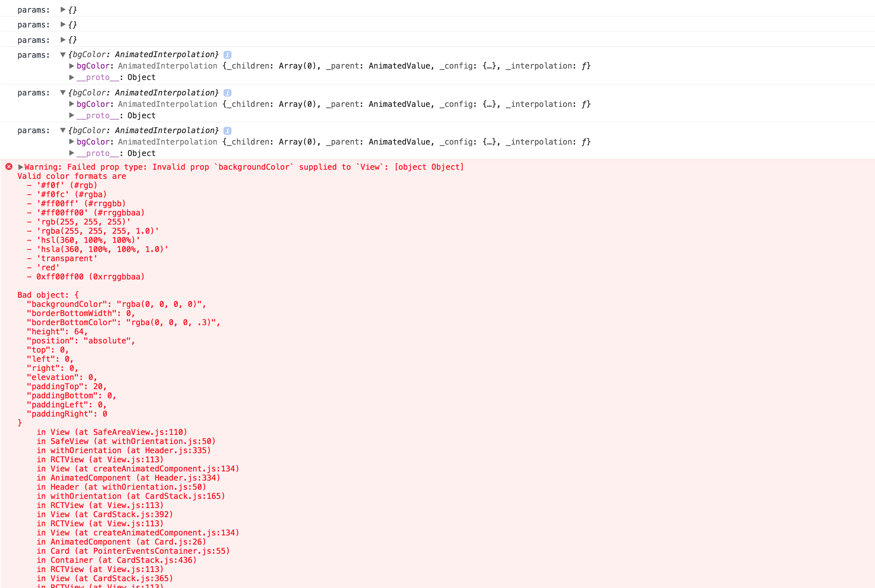Expand the __proto__ property of the last params object
Image resolution: width=875 pixels, height=588 pixels.
click(71, 153)
